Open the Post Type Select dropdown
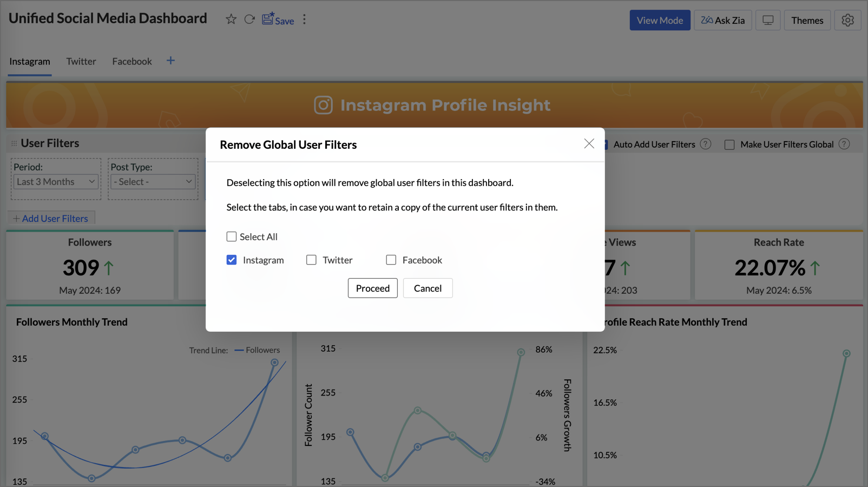 click(153, 182)
